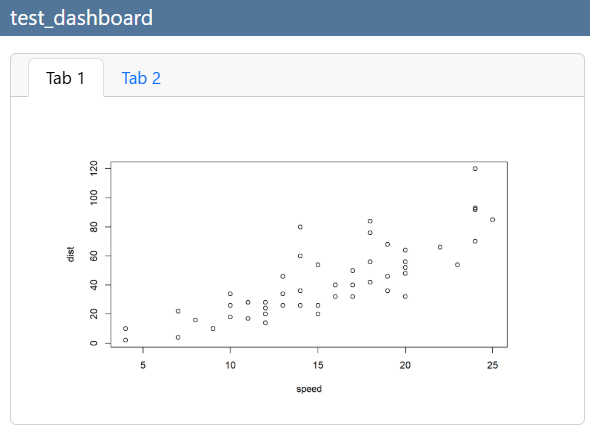
Task: Select the topmost data point at dist 120
Action: pyautogui.click(x=475, y=169)
